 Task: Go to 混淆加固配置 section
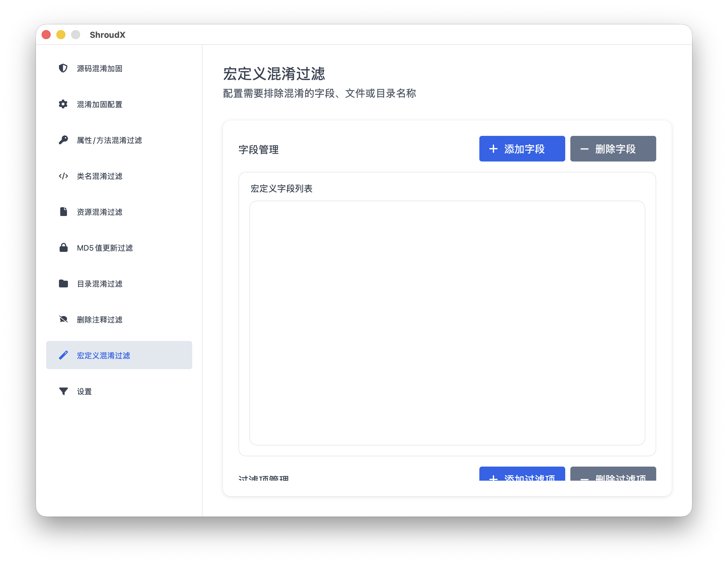tap(119, 104)
